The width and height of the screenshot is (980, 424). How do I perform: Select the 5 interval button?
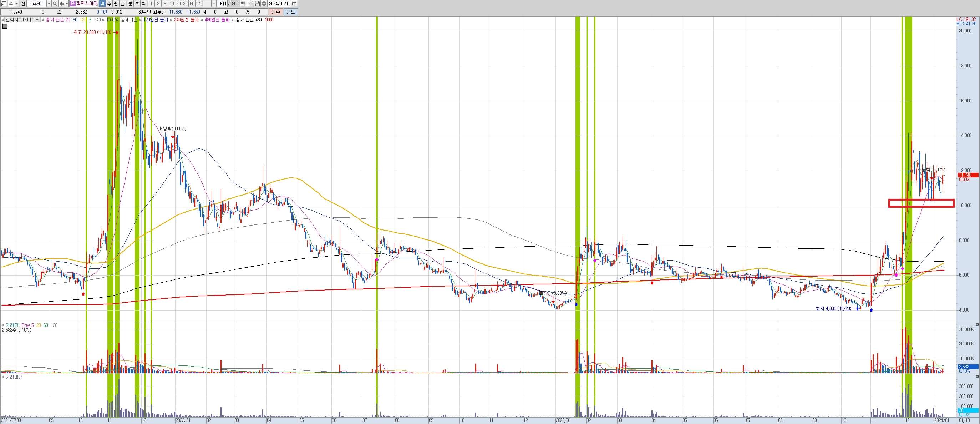[x=165, y=4]
